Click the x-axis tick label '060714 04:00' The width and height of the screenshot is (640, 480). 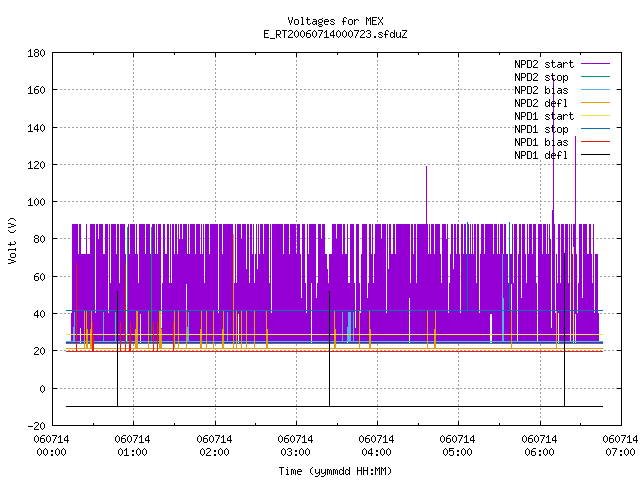pos(376,446)
